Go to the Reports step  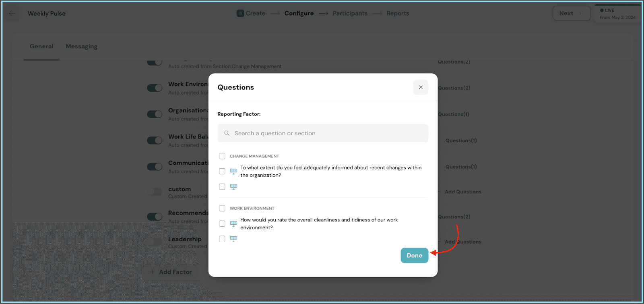398,13
